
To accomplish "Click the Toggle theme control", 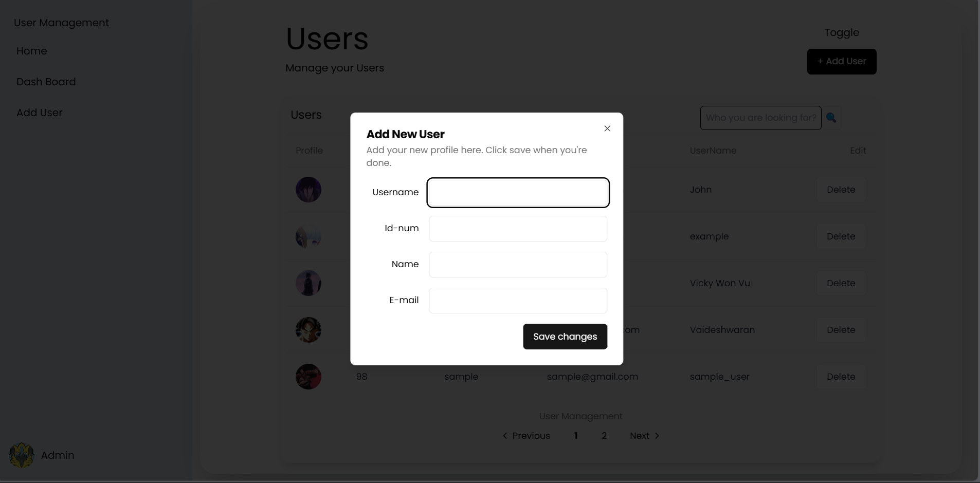I will point(842,32).
